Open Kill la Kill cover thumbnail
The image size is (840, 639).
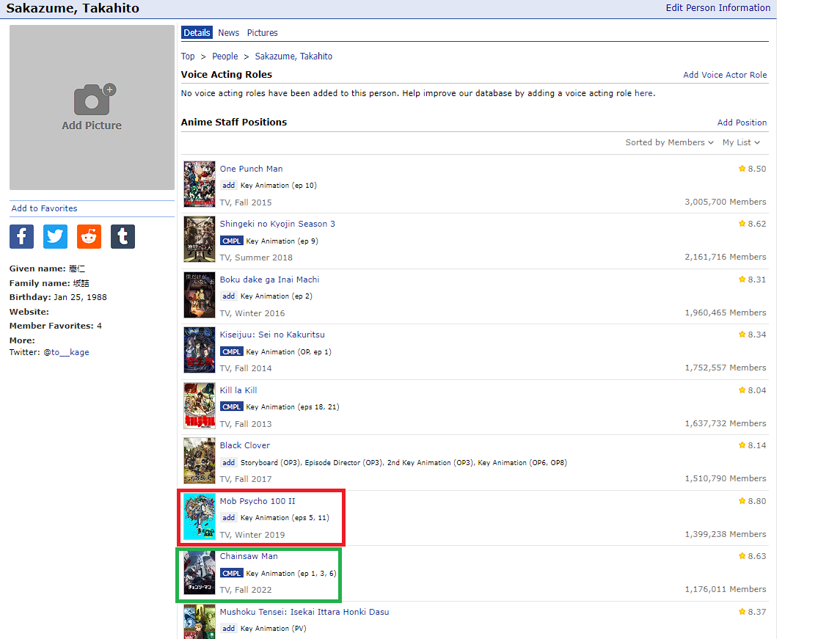[x=200, y=406]
